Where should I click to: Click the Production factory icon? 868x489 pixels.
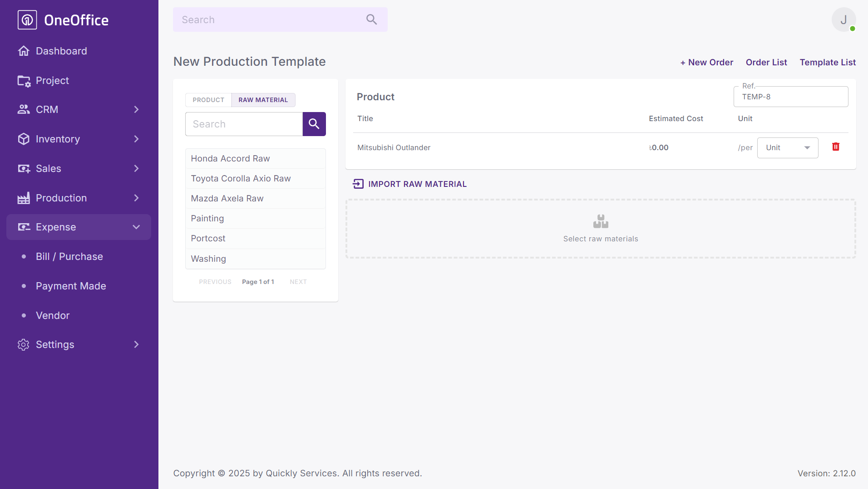[x=24, y=198]
